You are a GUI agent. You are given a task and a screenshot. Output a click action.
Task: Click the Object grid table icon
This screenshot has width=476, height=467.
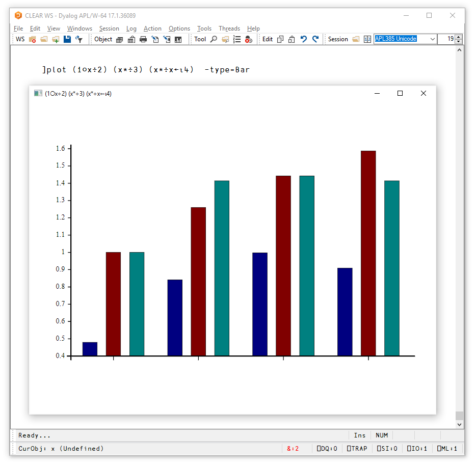[x=120, y=39]
